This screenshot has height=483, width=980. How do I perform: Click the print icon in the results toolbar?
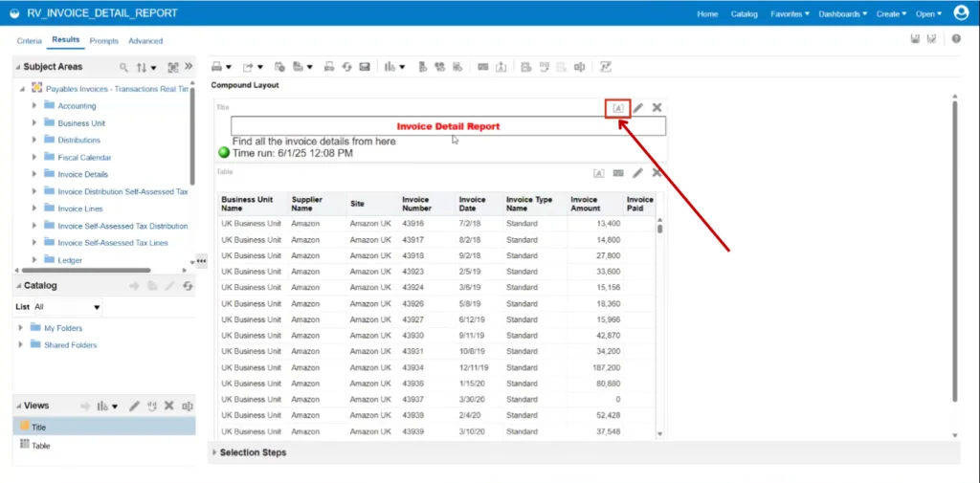[x=217, y=67]
